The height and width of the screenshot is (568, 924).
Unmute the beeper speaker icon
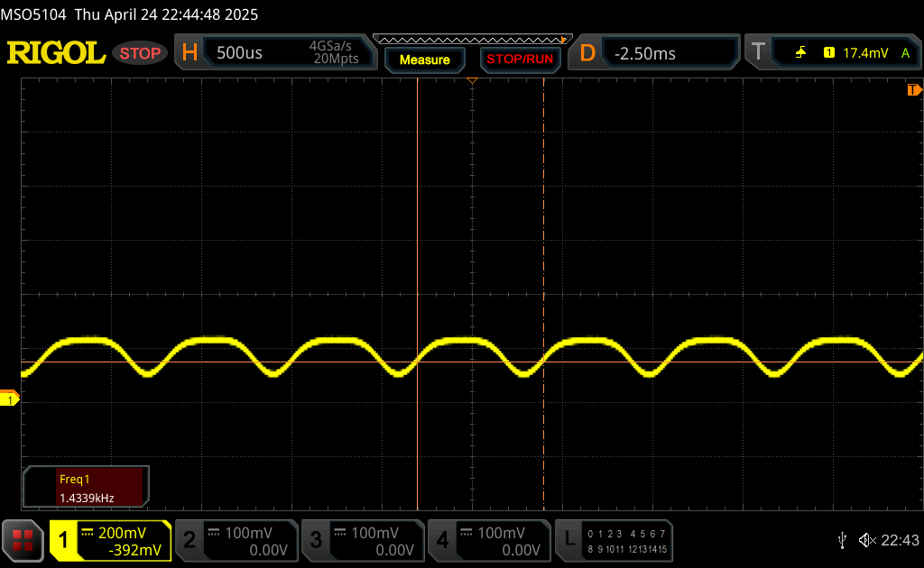866,540
